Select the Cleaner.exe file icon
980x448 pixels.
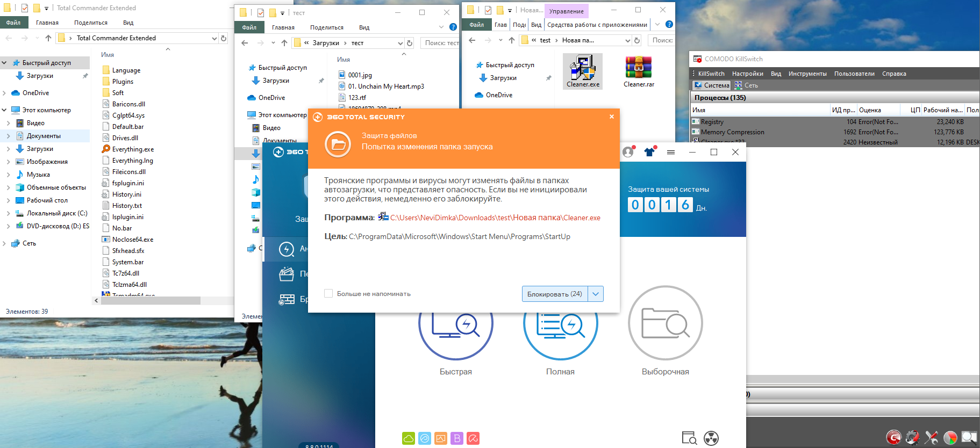583,71
